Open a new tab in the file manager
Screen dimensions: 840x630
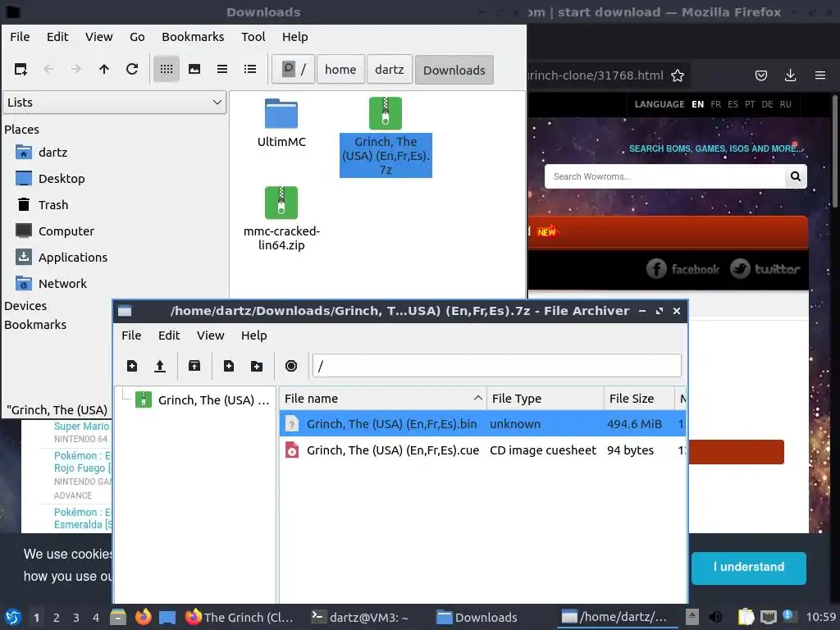[21, 69]
